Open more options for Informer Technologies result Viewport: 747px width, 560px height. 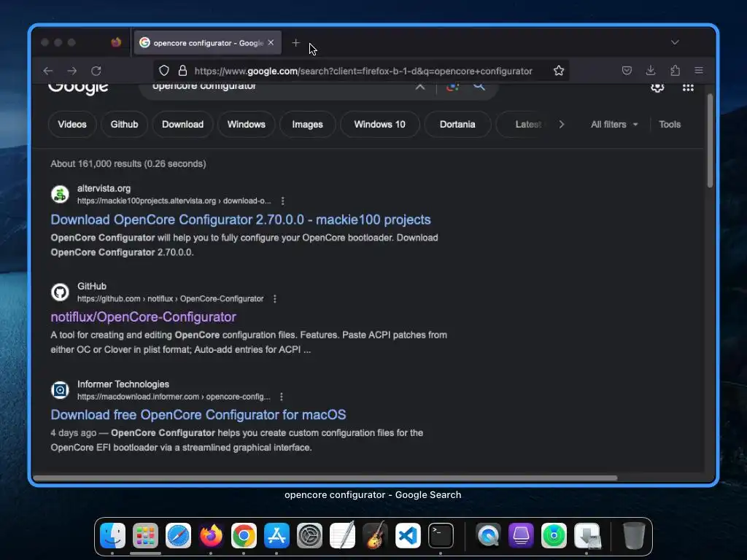pos(282,397)
